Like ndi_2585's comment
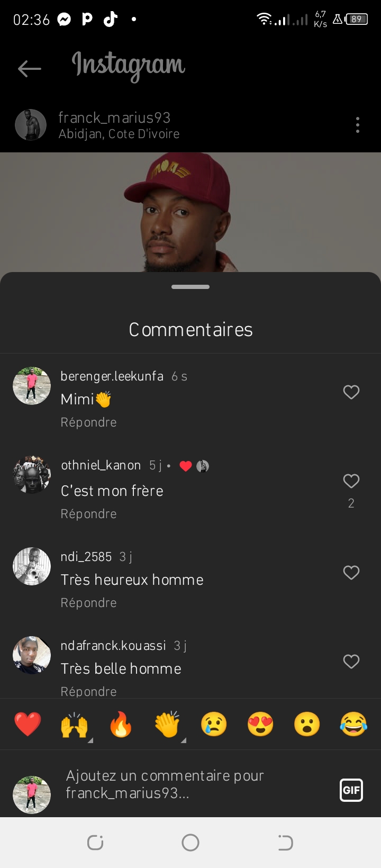 351,573
